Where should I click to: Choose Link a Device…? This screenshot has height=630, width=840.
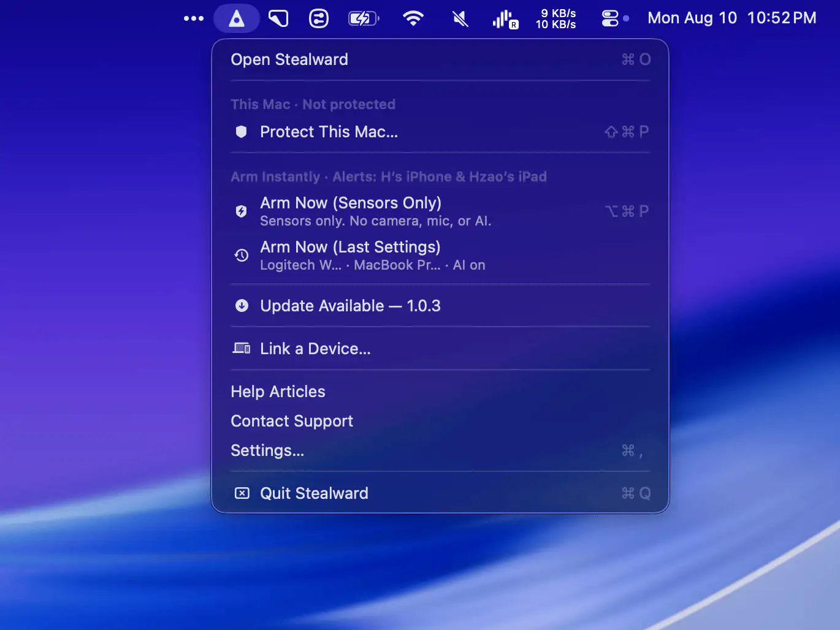[440, 349]
